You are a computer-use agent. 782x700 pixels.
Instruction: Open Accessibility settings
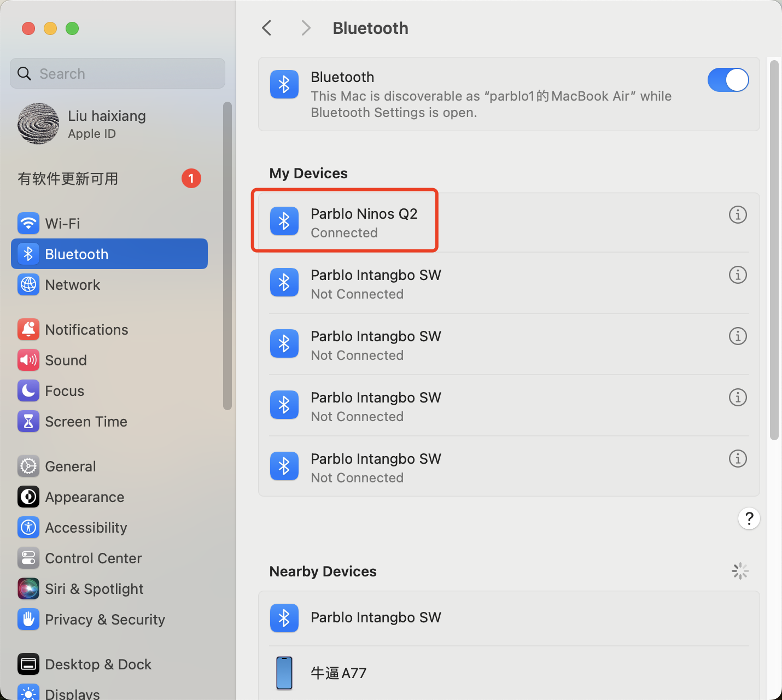[109, 527]
